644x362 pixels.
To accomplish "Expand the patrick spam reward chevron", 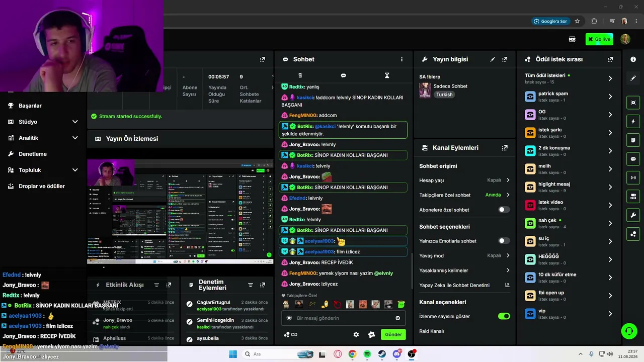I will (610, 97).
